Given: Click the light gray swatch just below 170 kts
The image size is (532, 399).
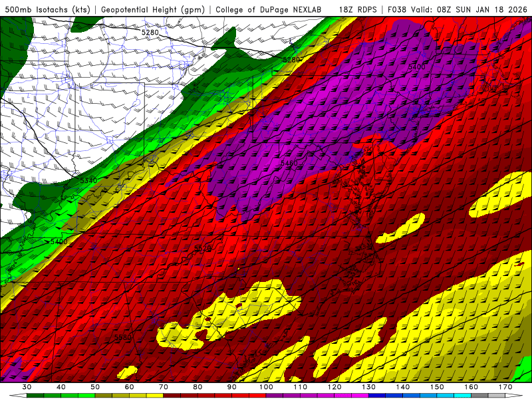Looking at the screenshot, I should (x=496, y=396).
